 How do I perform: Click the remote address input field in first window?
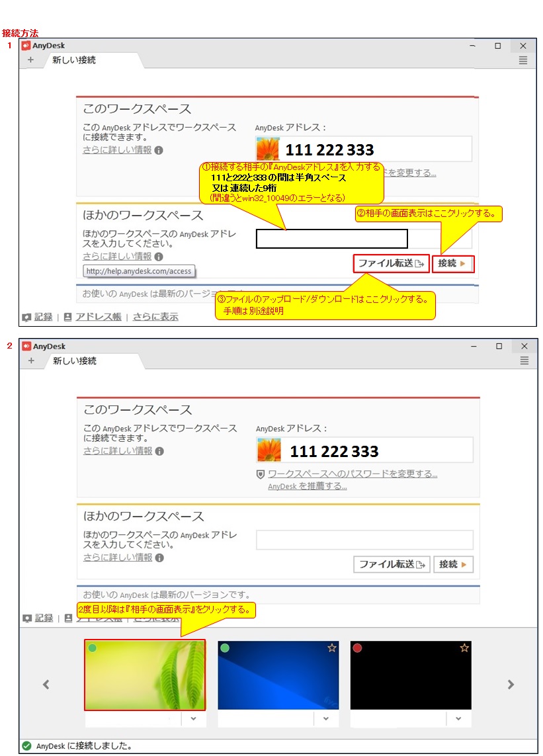pyautogui.click(x=332, y=239)
